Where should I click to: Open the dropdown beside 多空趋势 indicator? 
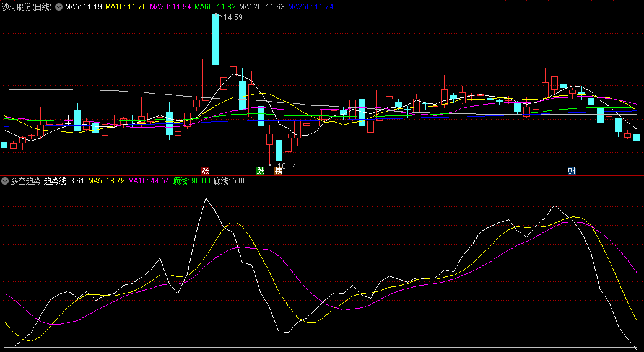(5, 181)
